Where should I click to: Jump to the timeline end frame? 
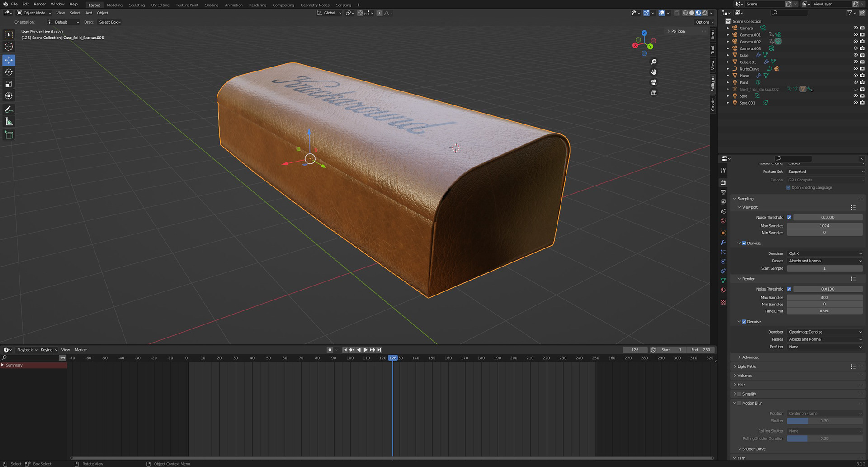[x=379, y=350]
